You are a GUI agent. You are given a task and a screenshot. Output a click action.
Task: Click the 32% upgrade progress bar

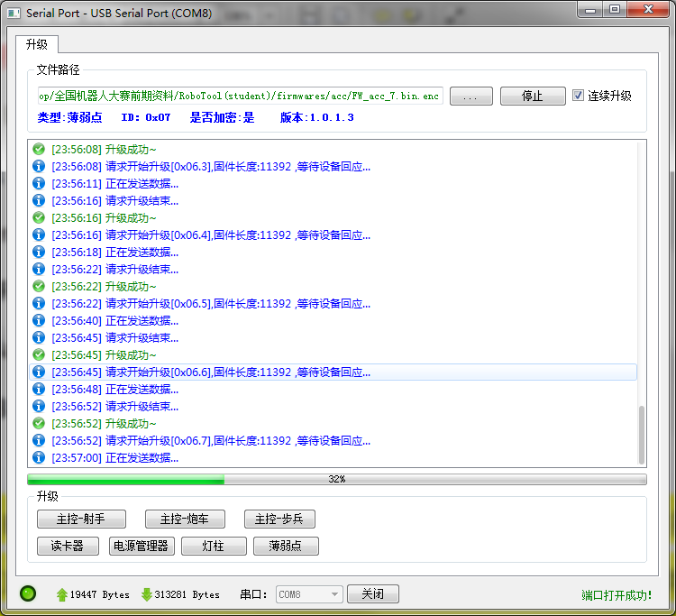337,479
